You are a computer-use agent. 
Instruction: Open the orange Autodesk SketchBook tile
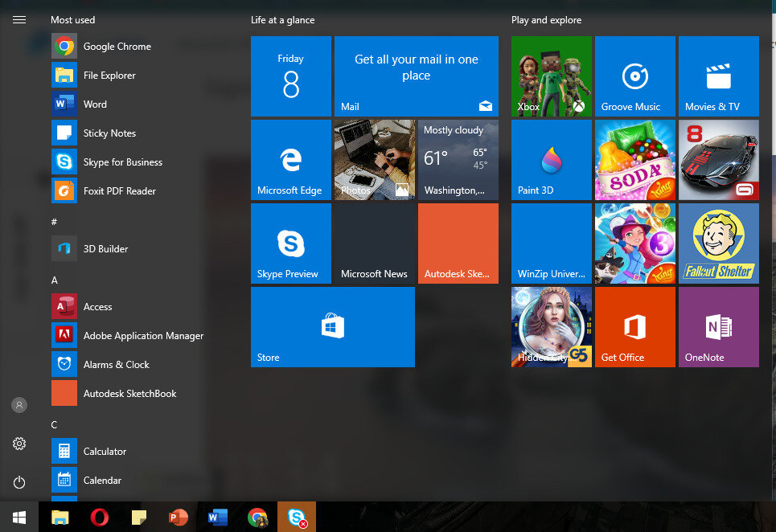click(458, 243)
